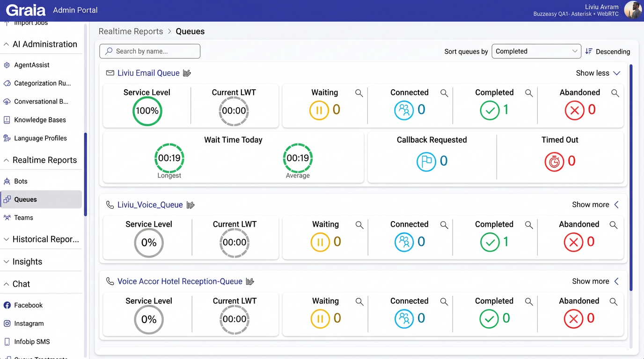644x359 pixels.
Task: Click Liviu_Voice_Queue Abandoned X icon
Action: 573,243
